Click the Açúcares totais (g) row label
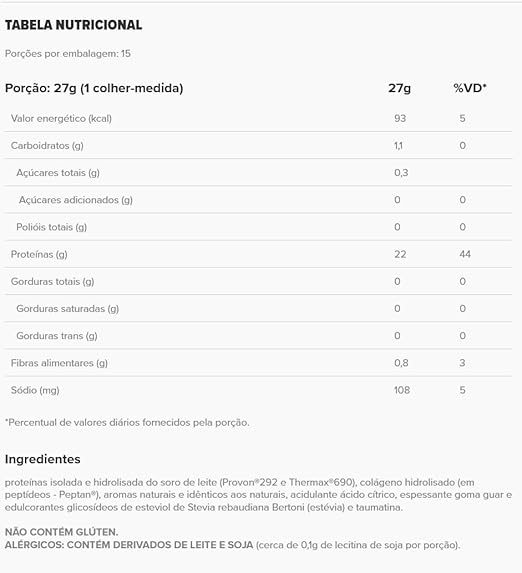Viewport: 522px width, 573px height. point(58,172)
